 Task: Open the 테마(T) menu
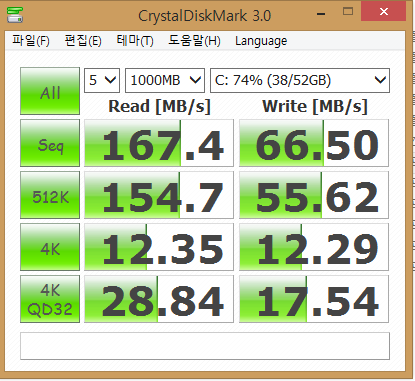coord(135,41)
